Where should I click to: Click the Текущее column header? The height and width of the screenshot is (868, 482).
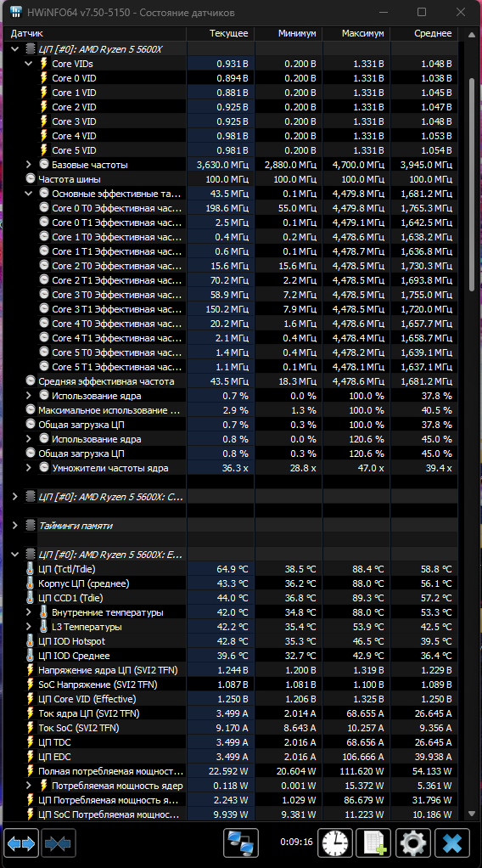(221, 34)
